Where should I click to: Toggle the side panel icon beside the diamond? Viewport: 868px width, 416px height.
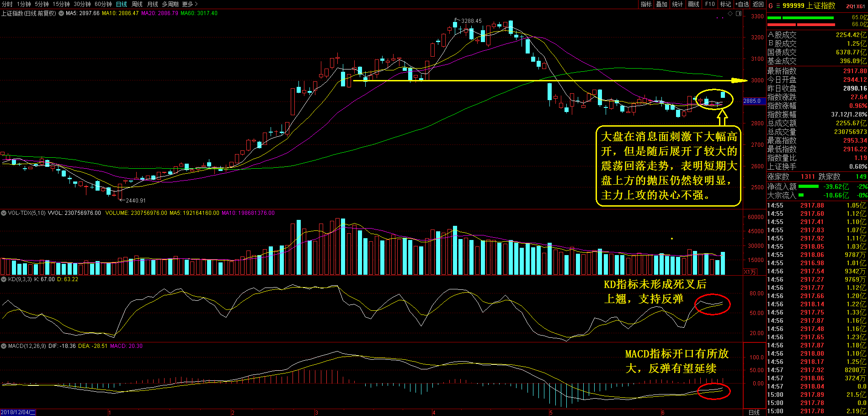tap(738, 14)
